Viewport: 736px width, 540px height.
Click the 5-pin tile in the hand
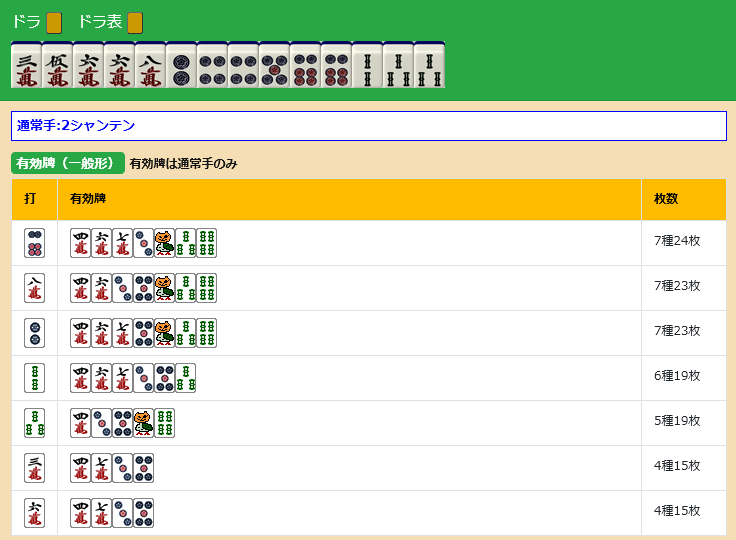coord(274,66)
